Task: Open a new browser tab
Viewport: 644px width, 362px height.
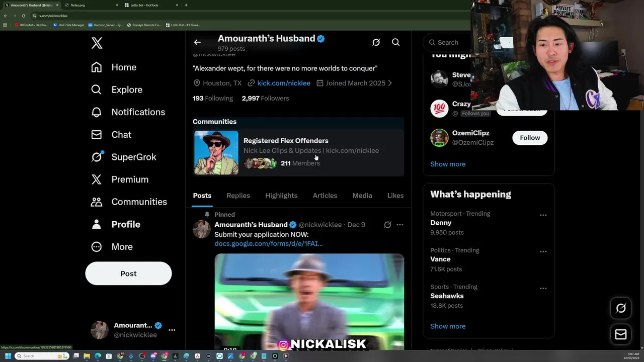Action: pyautogui.click(x=186, y=5)
